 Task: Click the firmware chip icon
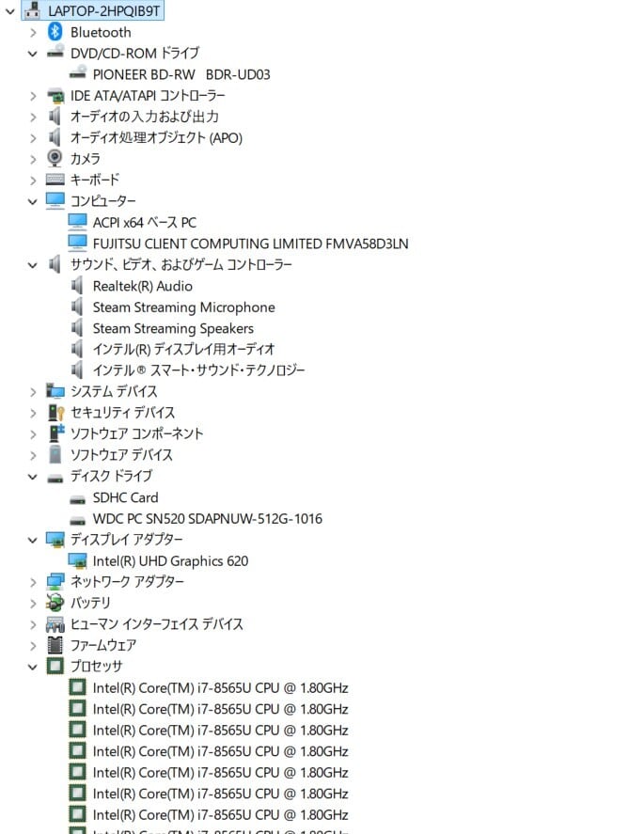tap(55, 645)
